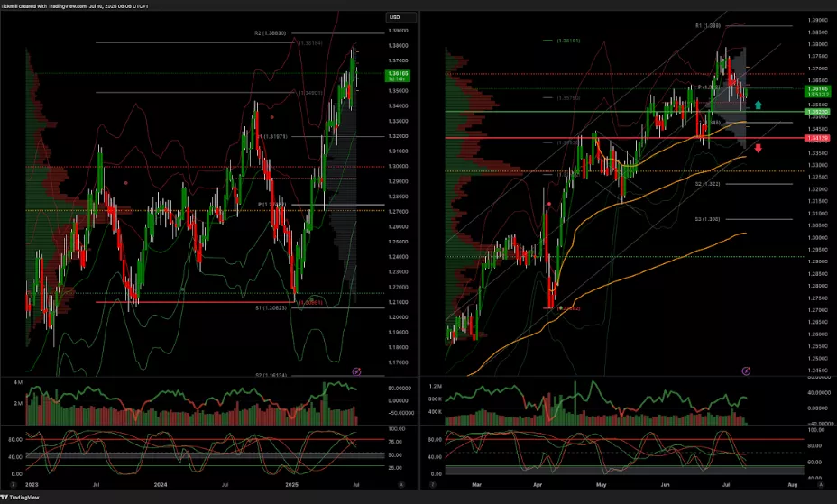This screenshot has width=837, height=504.
Task: Click the S1 (1.20823) pivot label
Action: pos(271,308)
